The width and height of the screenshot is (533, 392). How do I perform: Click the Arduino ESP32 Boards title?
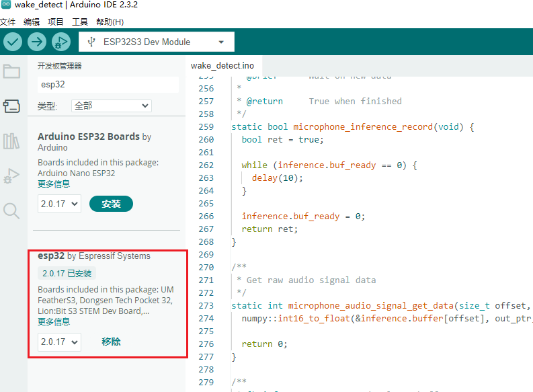click(89, 136)
